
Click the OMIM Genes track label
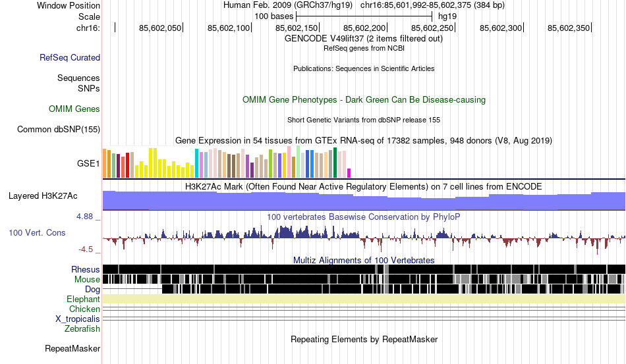[74, 109]
